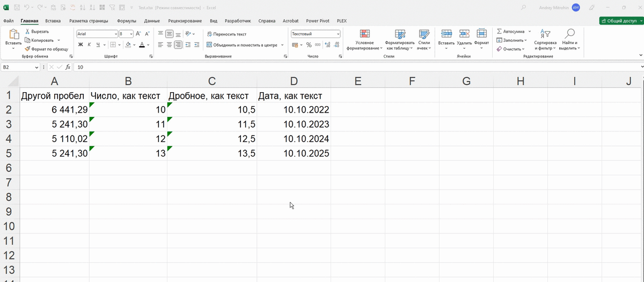Toggle italic formatting (К)
The width and height of the screenshot is (644, 282).
pos(90,45)
